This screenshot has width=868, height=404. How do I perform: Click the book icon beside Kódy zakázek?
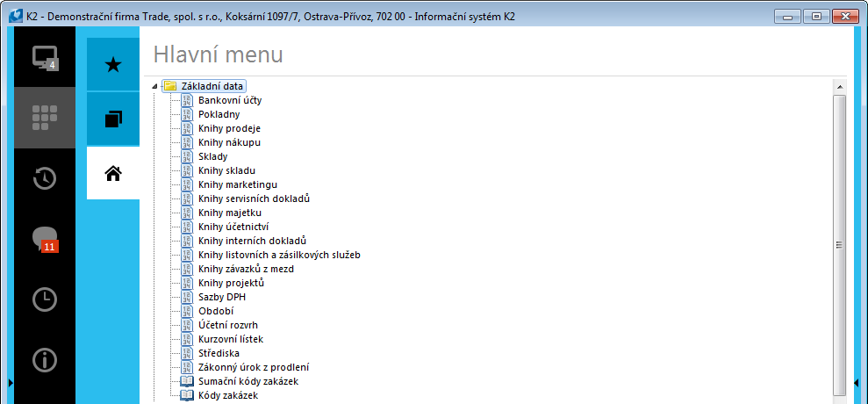tap(188, 395)
